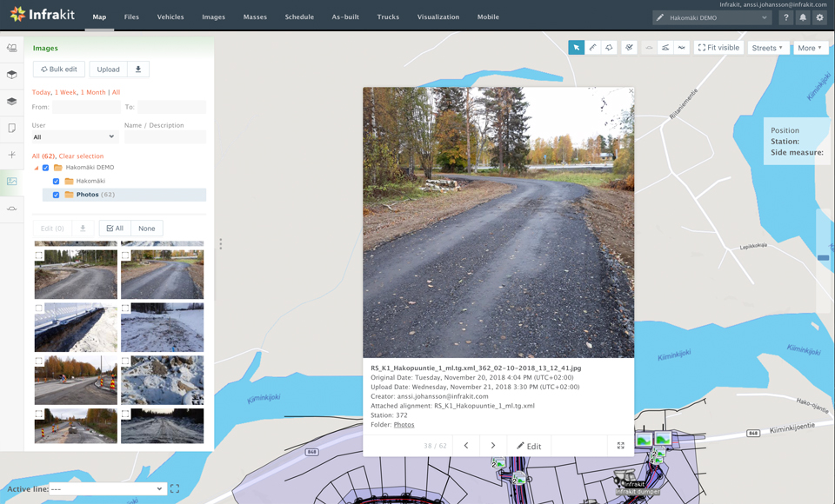Screen dimensions: 835x504
Task: Show the next photo with right arrow
Action: click(x=492, y=446)
